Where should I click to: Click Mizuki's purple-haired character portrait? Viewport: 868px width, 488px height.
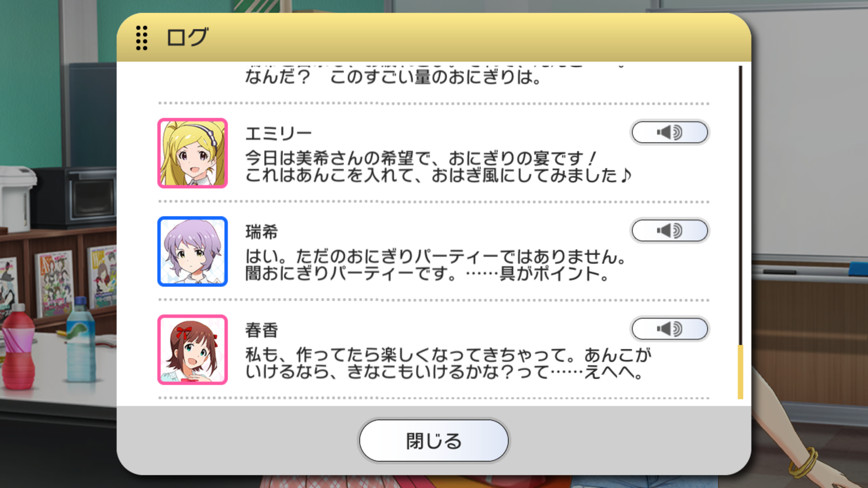(193, 251)
